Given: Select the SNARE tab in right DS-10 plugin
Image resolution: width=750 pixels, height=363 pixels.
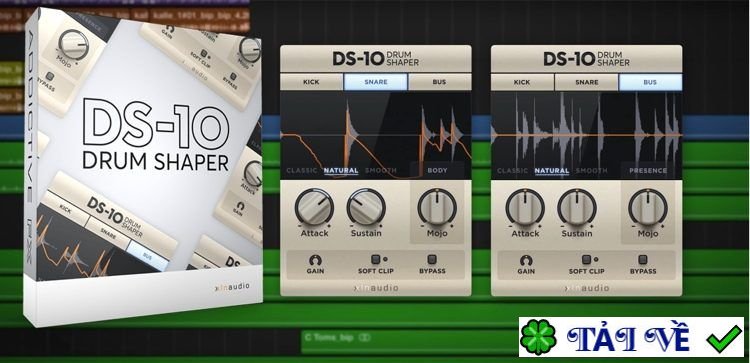Looking at the screenshot, I should click(587, 82).
